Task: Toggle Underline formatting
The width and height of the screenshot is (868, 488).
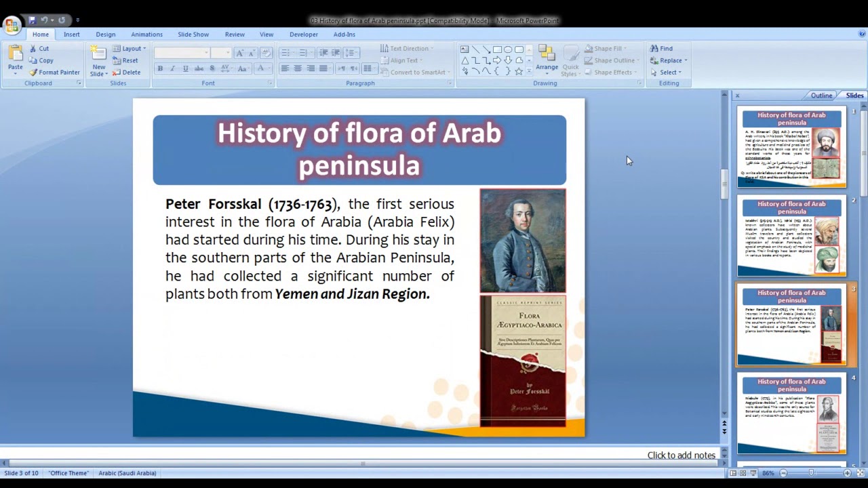Action: coord(185,68)
